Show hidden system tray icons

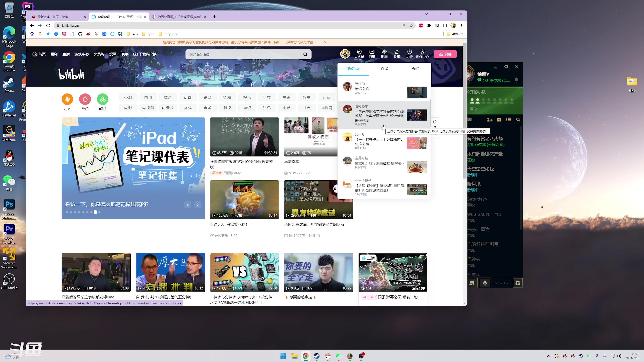(548, 356)
